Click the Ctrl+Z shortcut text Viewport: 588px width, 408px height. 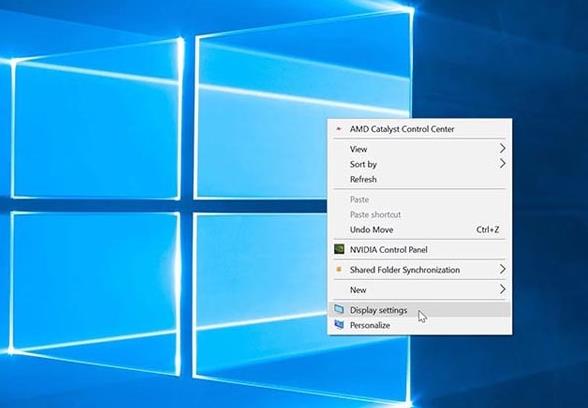point(488,230)
